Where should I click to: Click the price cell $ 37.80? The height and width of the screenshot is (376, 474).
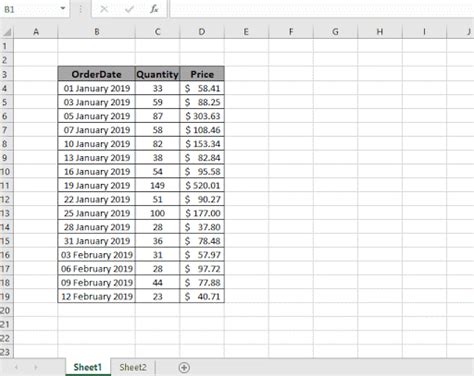pos(202,227)
